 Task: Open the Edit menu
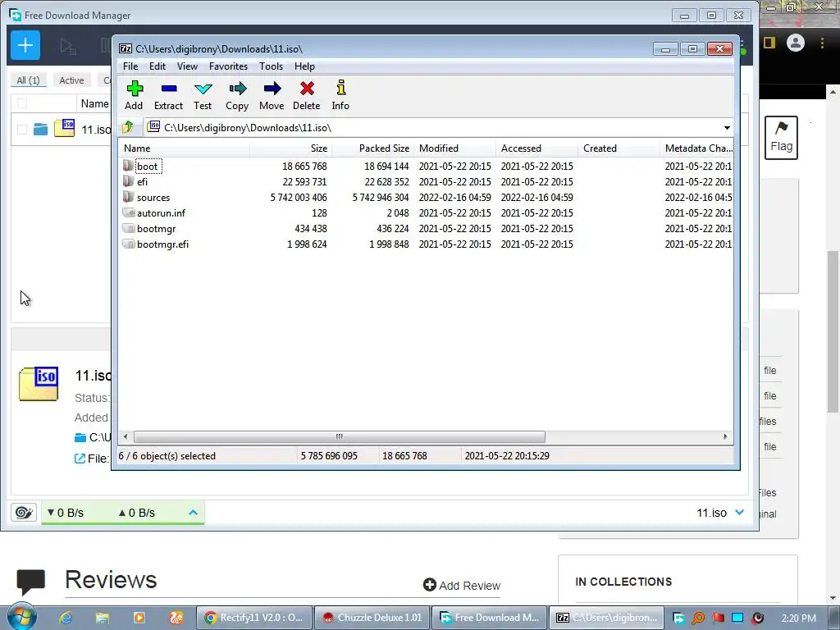157,66
